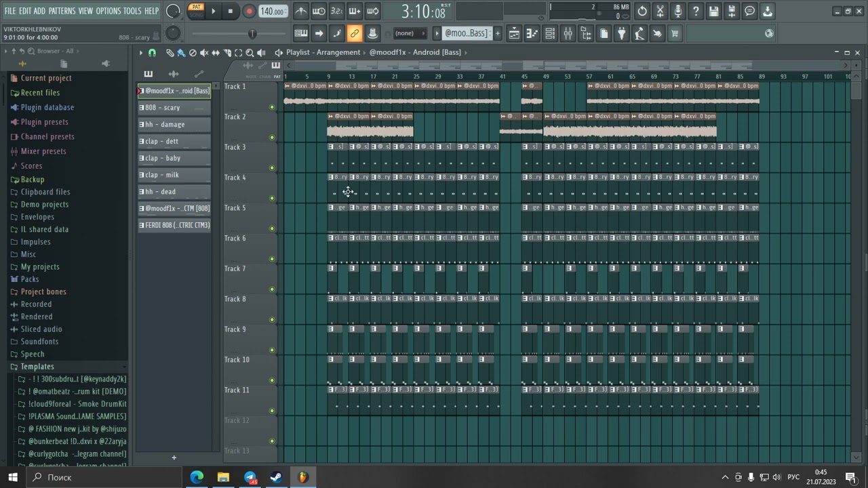Image resolution: width=868 pixels, height=488 pixels.
Task: Switch to SONG mode
Action: [x=196, y=15]
